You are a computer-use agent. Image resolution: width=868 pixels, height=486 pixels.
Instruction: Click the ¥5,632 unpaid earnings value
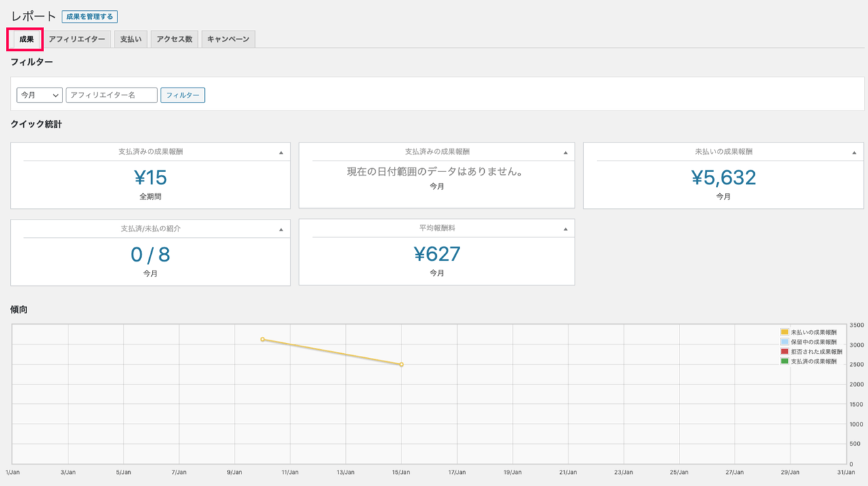tap(724, 178)
